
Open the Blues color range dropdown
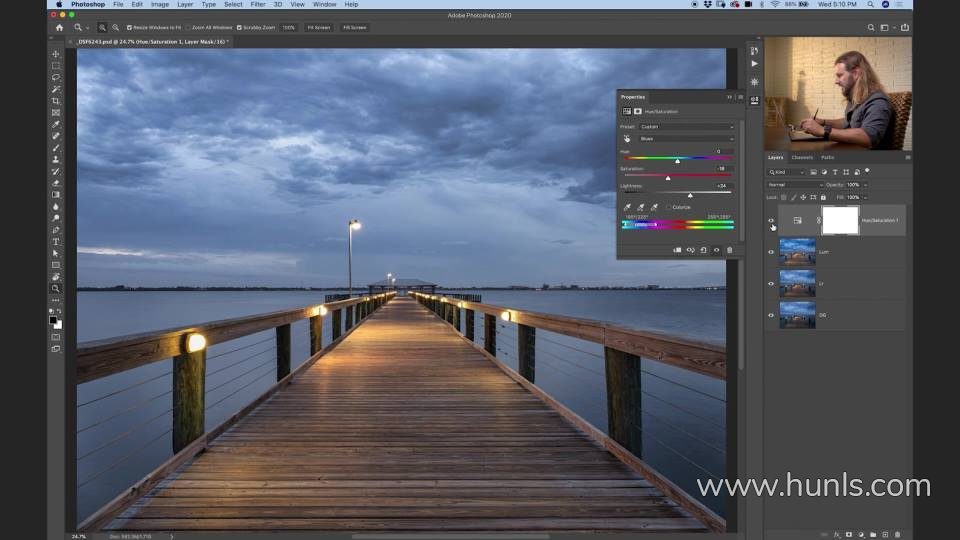686,139
